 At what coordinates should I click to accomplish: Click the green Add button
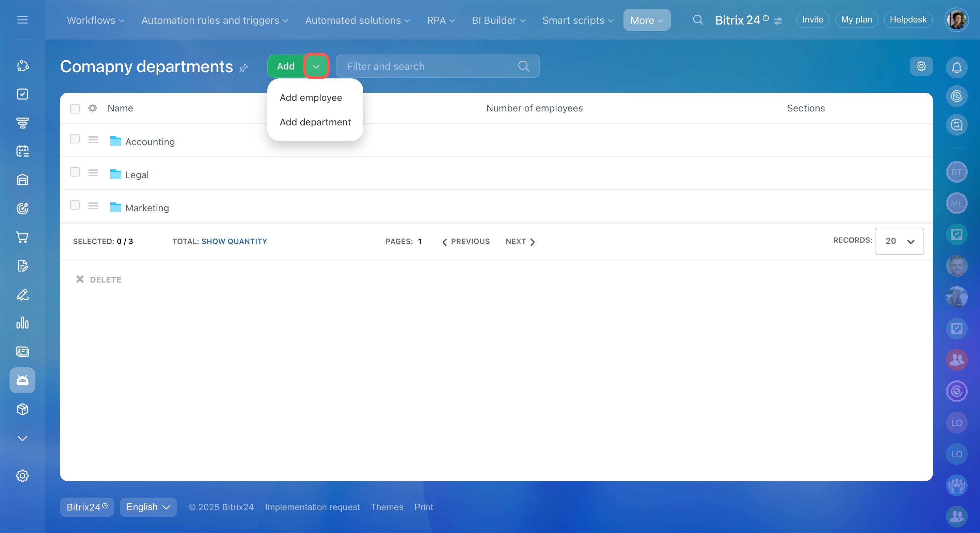click(x=286, y=66)
